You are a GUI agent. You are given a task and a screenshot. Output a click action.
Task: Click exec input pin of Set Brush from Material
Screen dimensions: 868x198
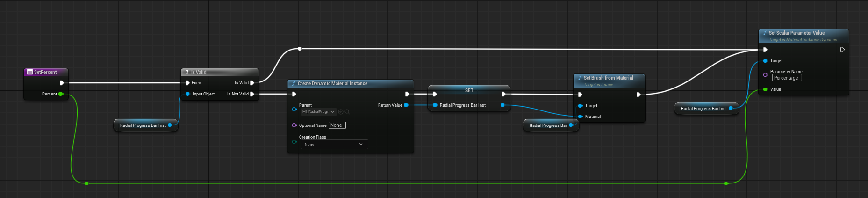580,95
